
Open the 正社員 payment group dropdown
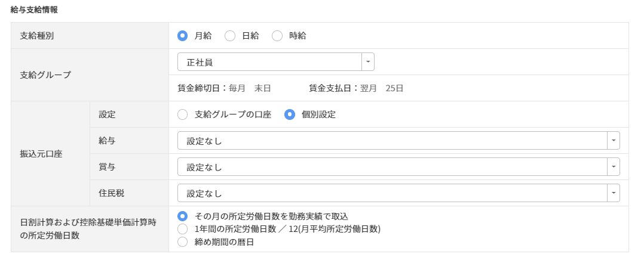269,62
